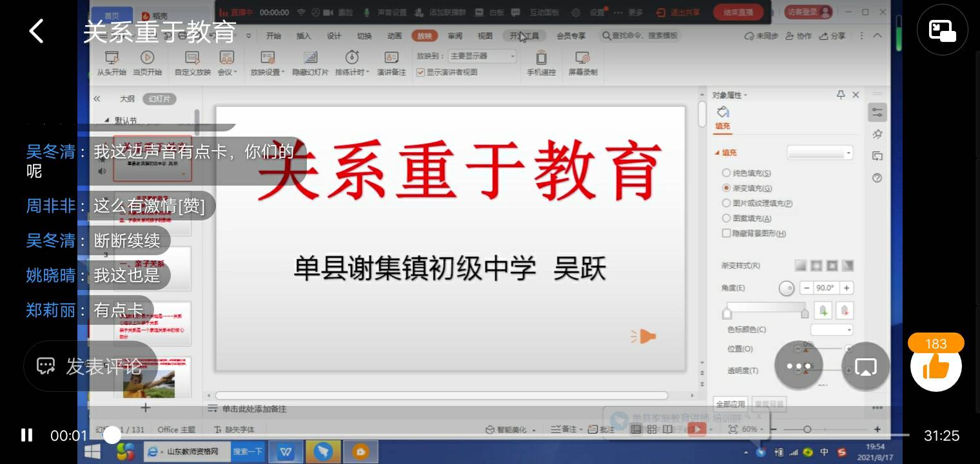This screenshot has width=980, height=464.
Task: Tap the back arrow to leave the video
Action: tap(36, 31)
